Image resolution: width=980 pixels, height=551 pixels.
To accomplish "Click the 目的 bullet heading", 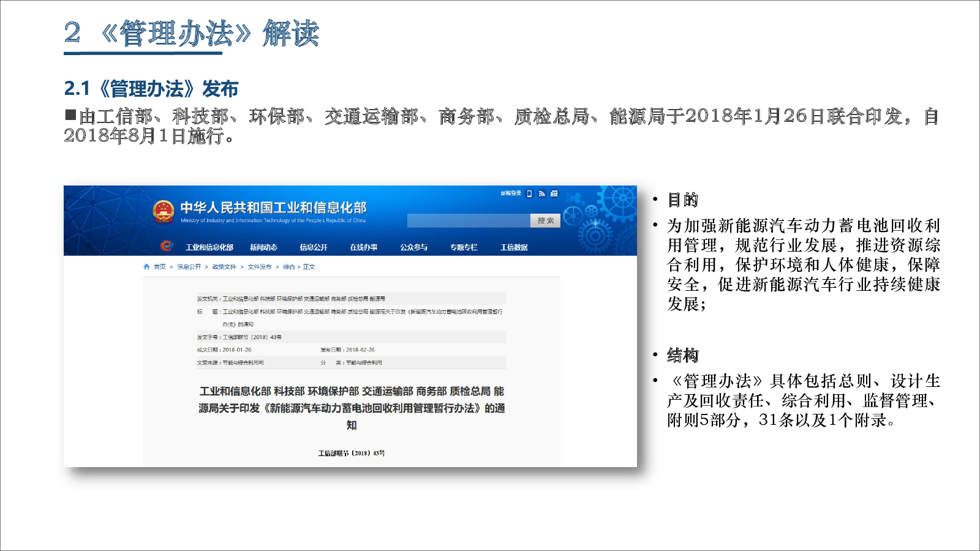I will click(683, 200).
